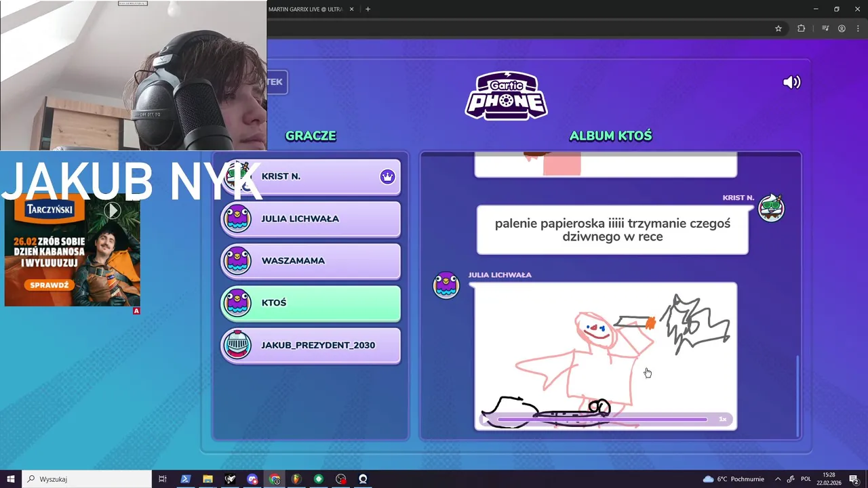Viewport: 868px width, 488px height.
Task: Click the 'palenie papieroska' prompt bubble
Action: coord(612,230)
